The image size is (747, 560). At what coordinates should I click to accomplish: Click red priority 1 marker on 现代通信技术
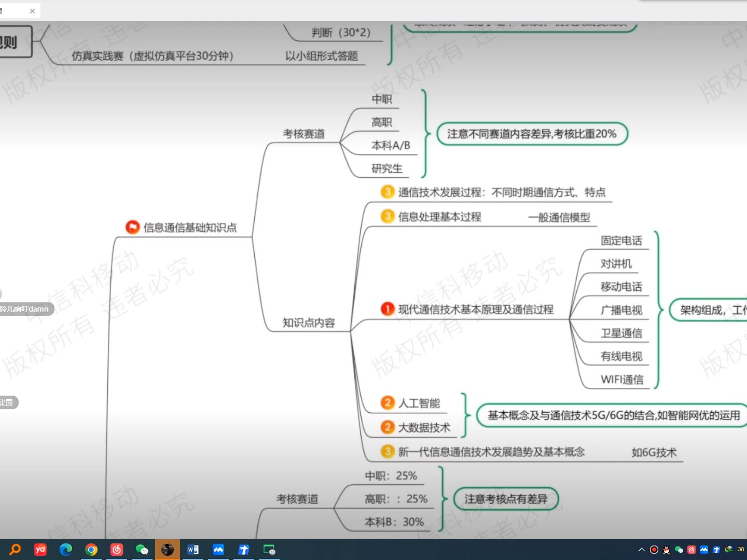tap(388, 309)
